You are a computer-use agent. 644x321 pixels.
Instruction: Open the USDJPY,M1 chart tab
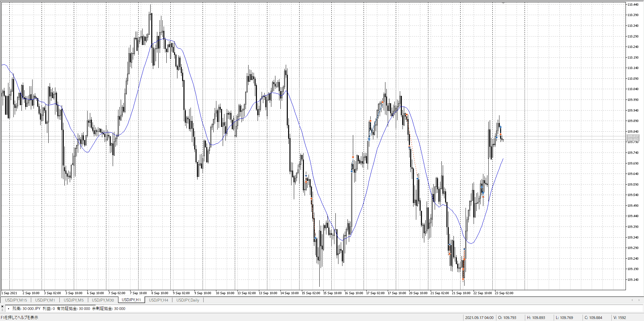tap(45, 300)
